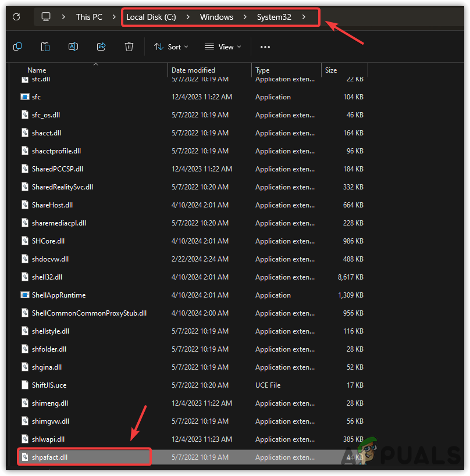Open the View dropdown menu
The height and width of the screenshot is (476, 470).
[x=223, y=46]
